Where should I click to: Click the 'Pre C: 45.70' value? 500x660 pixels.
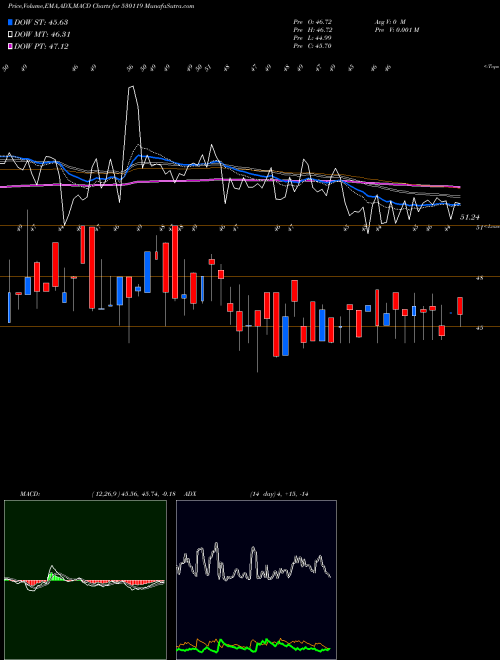tap(312, 46)
